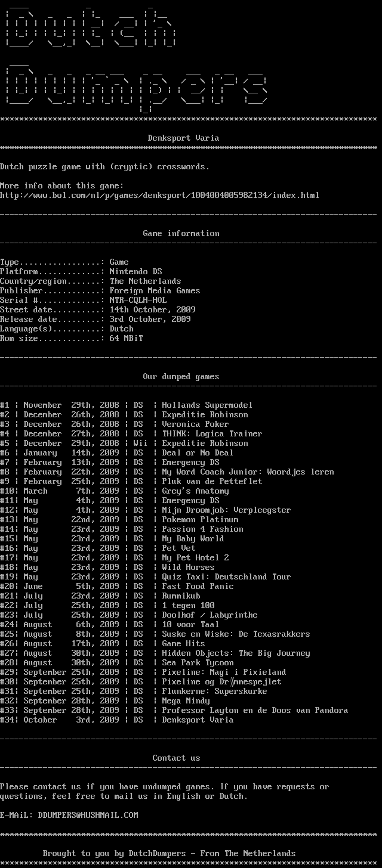Click 'Denksport Varia' in row #34
The image size is (382, 868).
198,720
